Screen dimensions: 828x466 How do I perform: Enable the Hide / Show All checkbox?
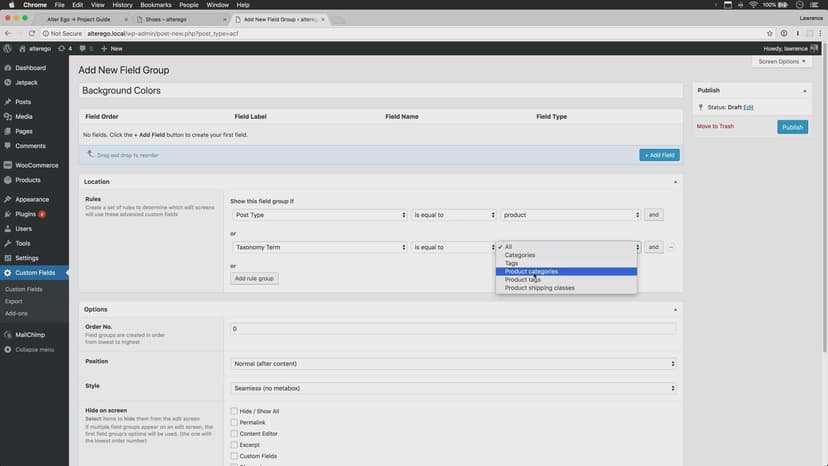(234, 411)
